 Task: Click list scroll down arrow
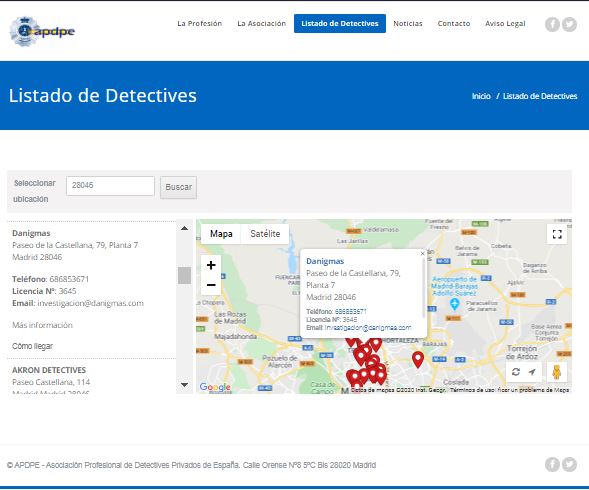coord(184,384)
